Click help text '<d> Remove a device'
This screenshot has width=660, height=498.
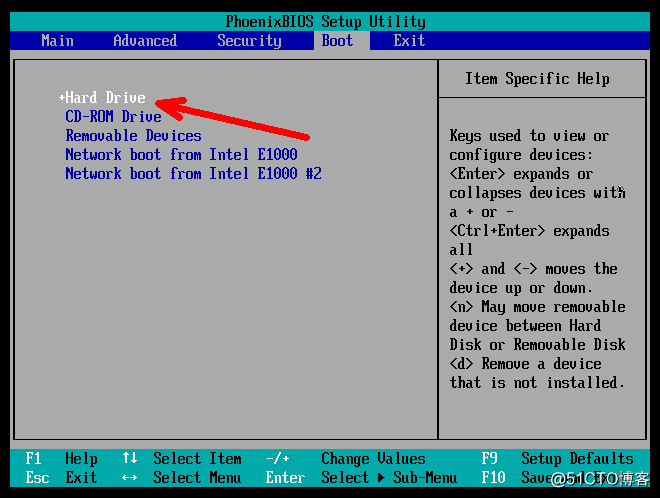(525, 364)
